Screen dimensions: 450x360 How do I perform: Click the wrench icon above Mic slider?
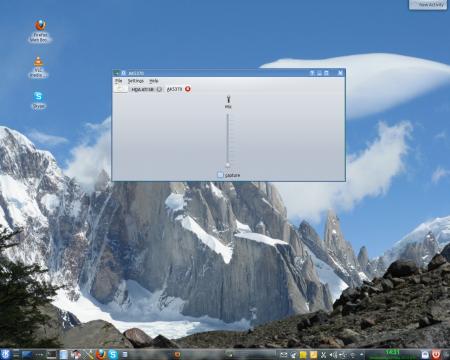point(228,99)
